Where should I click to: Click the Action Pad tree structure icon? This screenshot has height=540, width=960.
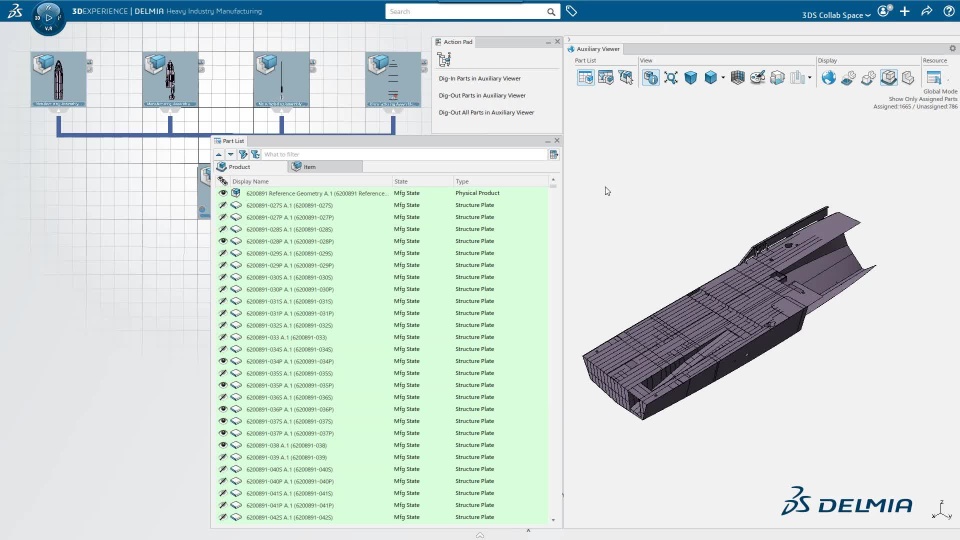click(x=444, y=59)
